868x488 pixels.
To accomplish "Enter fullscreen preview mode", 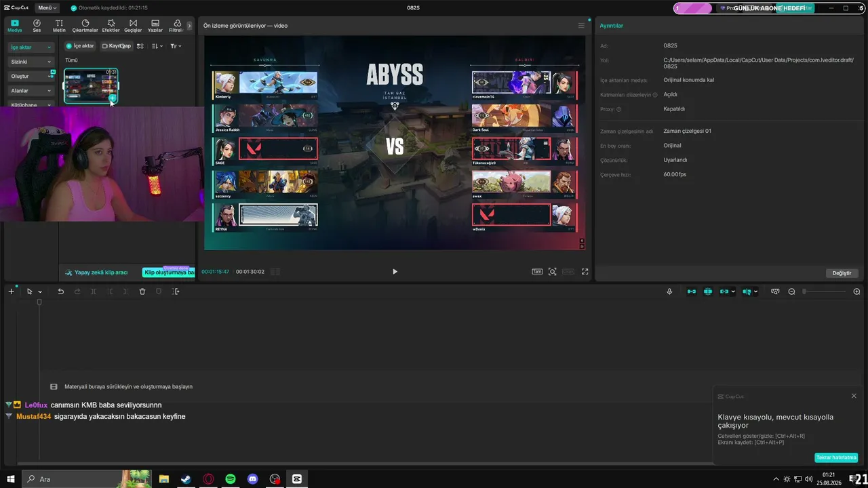I will (x=585, y=272).
